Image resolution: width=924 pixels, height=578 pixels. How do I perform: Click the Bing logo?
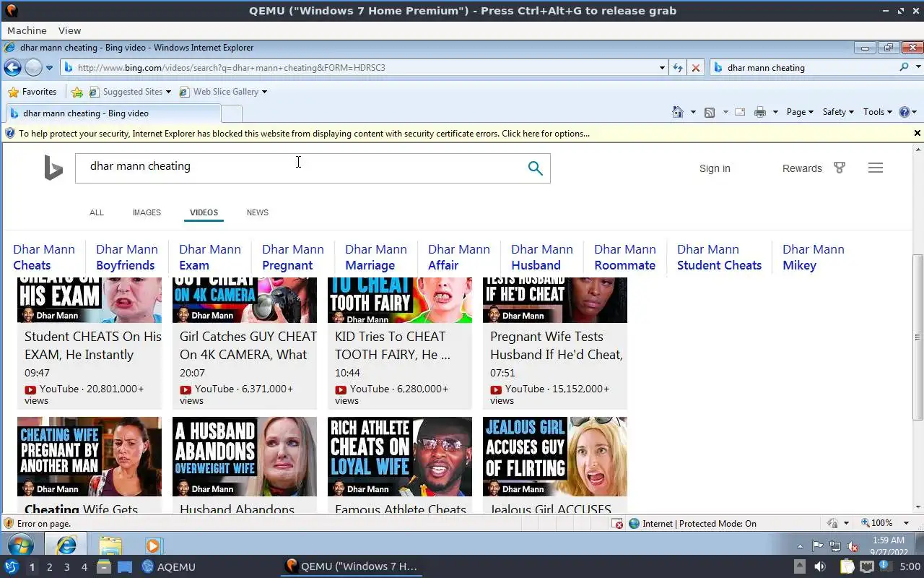coord(53,168)
